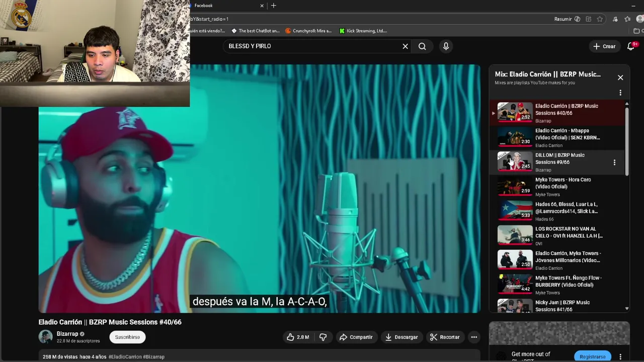Image resolution: width=644 pixels, height=362 pixels.
Task: Open the Copilot icon in address bar
Action: coord(577,19)
